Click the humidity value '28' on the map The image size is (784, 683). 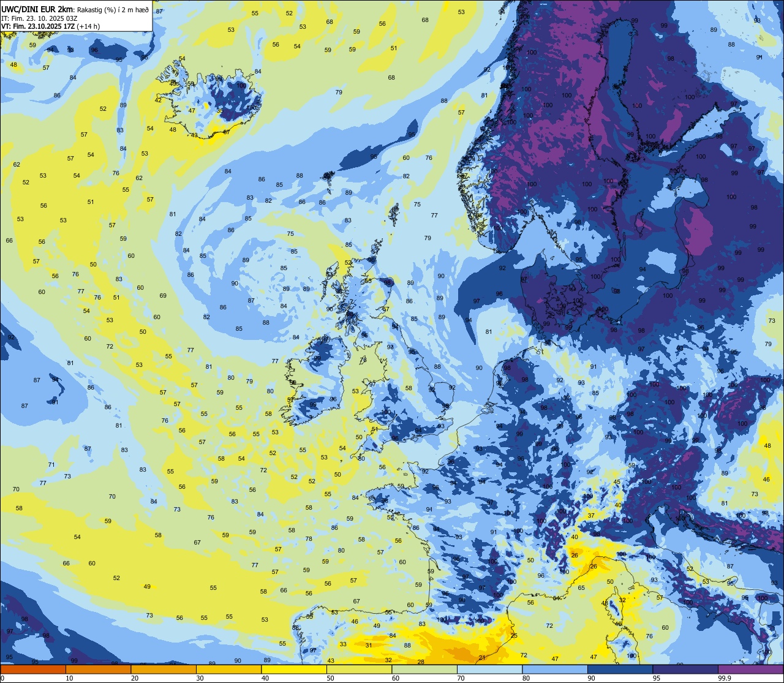[x=421, y=662]
